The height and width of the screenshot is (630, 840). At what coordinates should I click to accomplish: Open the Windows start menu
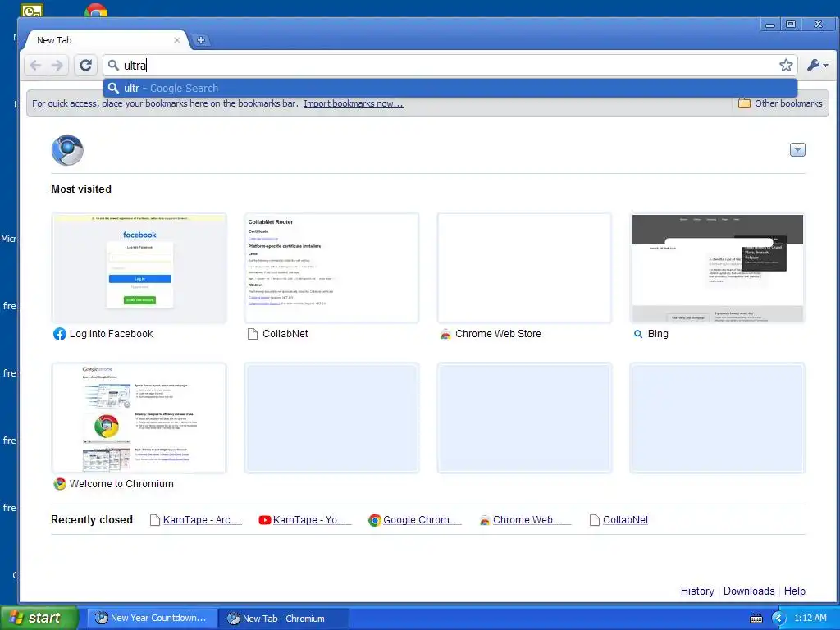(x=39, y=618)
